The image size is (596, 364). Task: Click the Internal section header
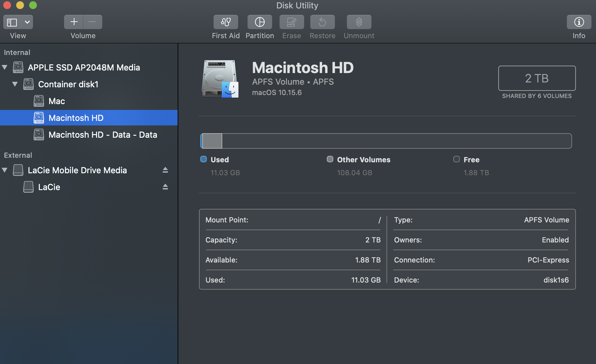[x=17, y=52]
